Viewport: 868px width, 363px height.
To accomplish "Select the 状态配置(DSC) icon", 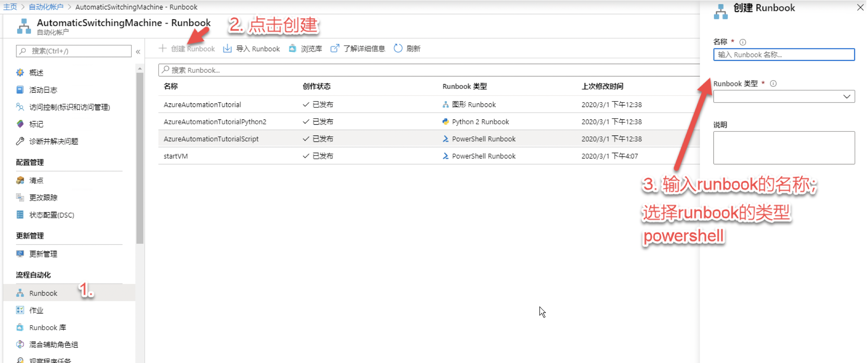I will coord(20,215).
